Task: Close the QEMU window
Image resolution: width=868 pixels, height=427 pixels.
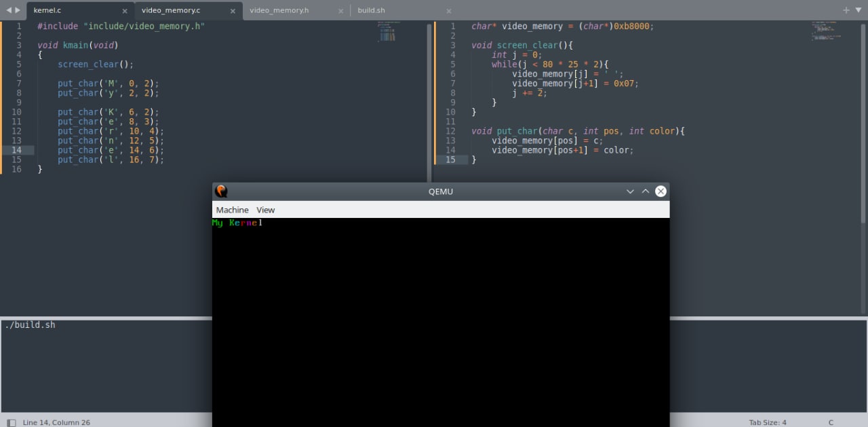Action: (x=660, y=191)
